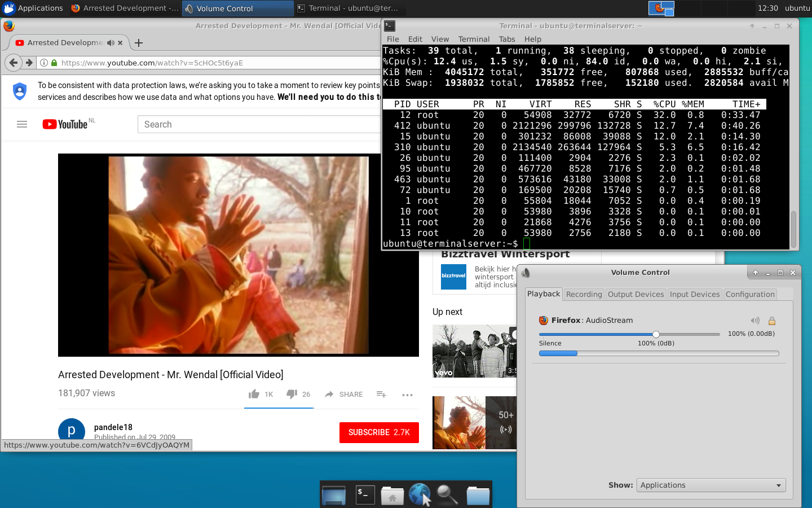Click the Bizztravel ad logo
The height and width of the screenshot is (508, 812).
[453, 277]
